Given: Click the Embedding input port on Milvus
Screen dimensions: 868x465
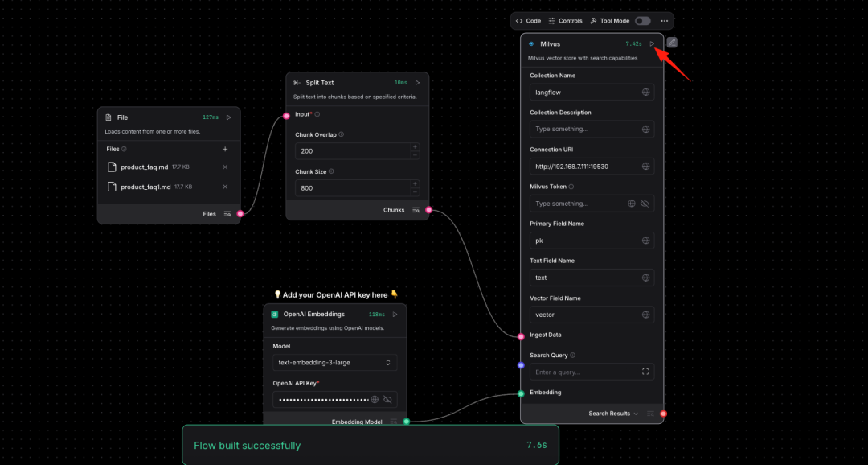Looking at the screenshot, I should pyautogui.click(x=521, y=394).
